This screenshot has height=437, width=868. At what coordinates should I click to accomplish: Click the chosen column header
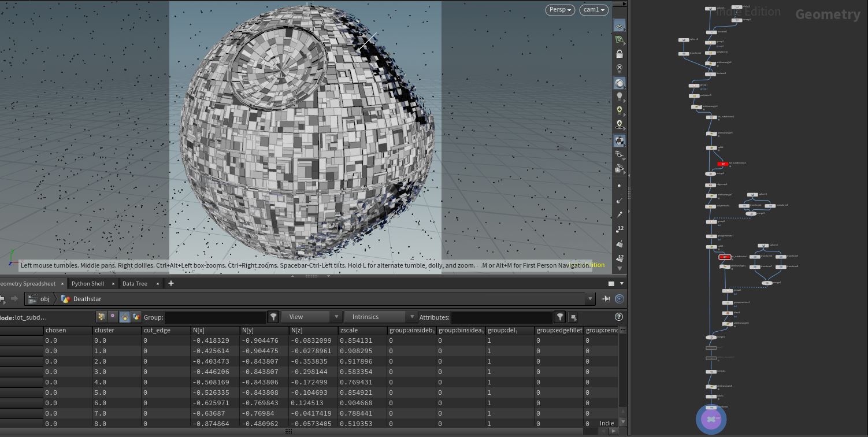coord(68,330)
